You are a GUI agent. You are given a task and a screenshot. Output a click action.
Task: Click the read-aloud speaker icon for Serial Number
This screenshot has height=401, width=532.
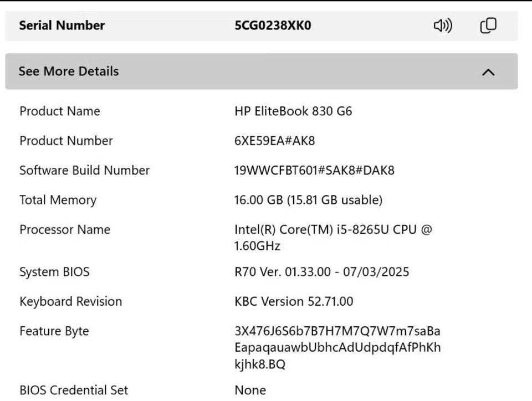click(443, 26)
